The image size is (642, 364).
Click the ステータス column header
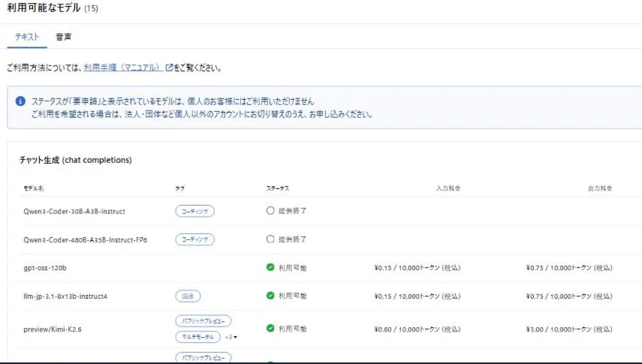click(278, 188)
